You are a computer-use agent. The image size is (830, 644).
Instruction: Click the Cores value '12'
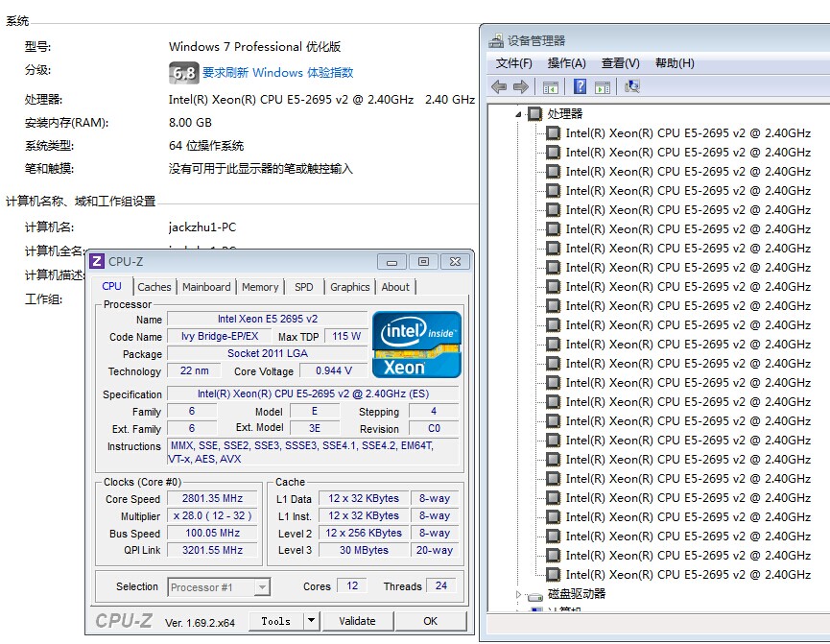(352, 585)
